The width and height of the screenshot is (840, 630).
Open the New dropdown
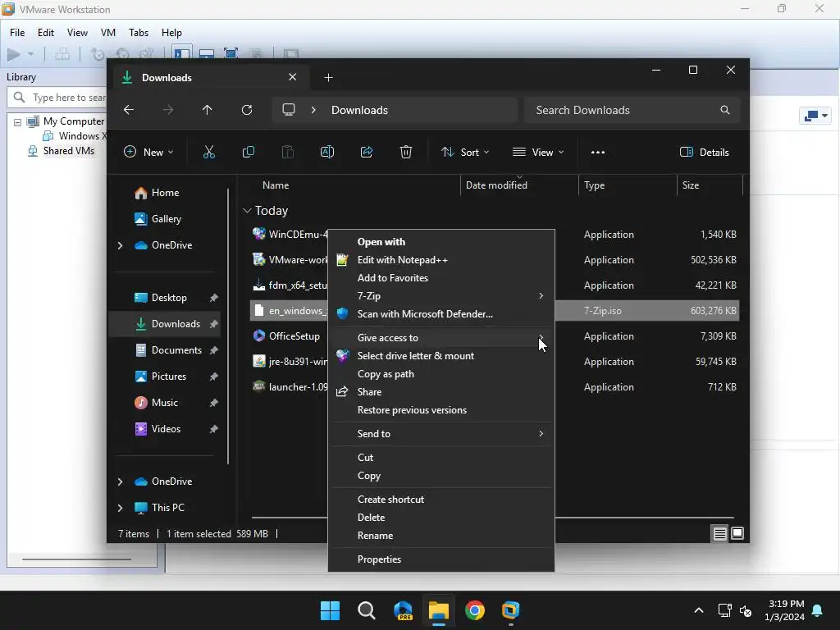[x=148, y=152]
